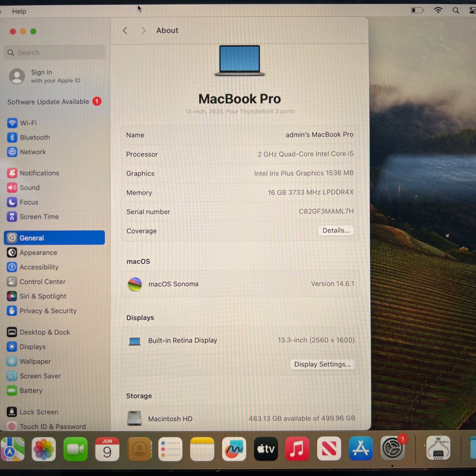Viewport: 476px width, 476px height.
Task: Open the Help menu
Action: pyautogui.click(x=19, y=11)
